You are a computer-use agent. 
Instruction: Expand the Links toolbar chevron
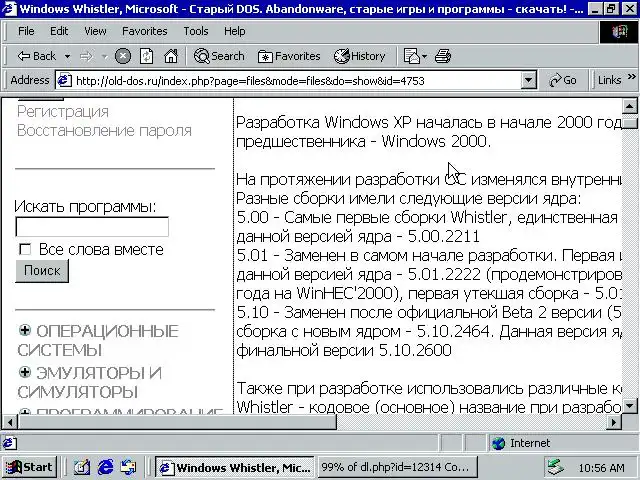(x=632, y=76)
